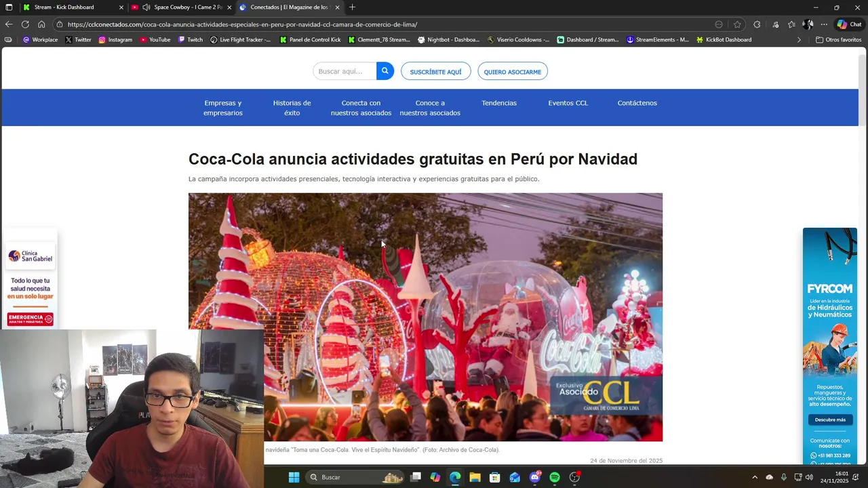Open Conecta con nuestros asociados menu
Image resolution: width=868 pixels, height=488 pixels.
click(361, 108)
